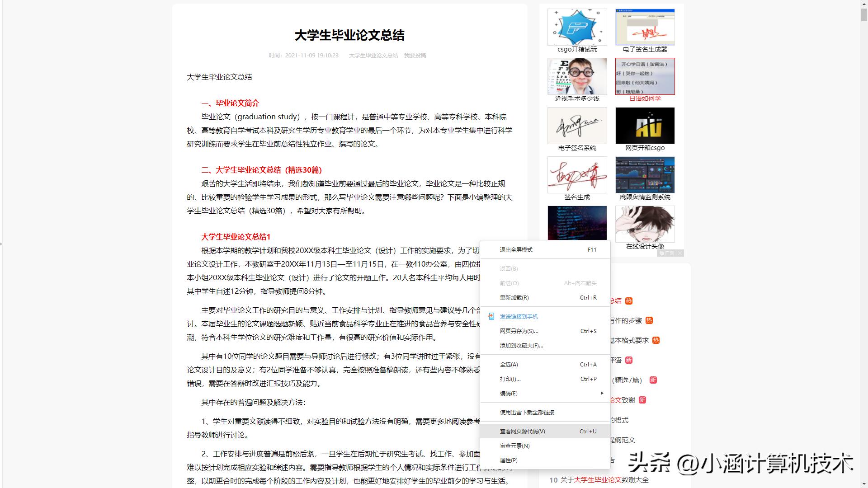Screen dimensions: 868x488
Task: Click the 大学生毕业论文总结 tag link
Action: coord(374,55)
